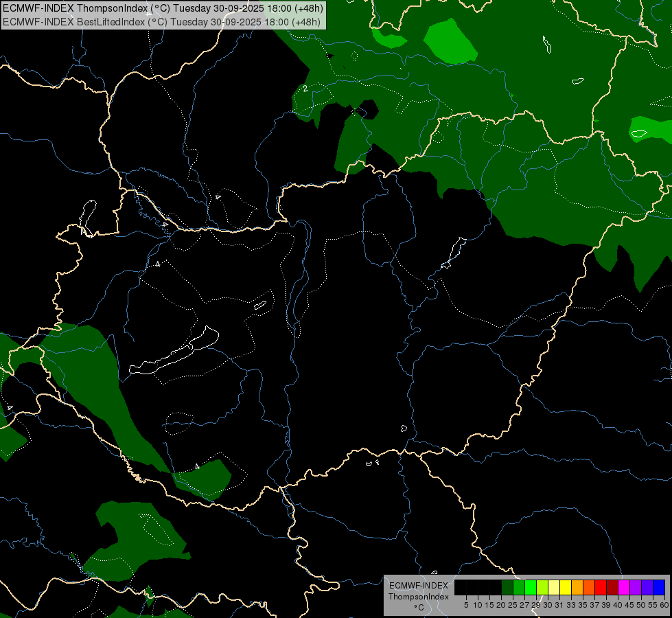
Task: Click the legend tick label 20
Action: [501, 605]
